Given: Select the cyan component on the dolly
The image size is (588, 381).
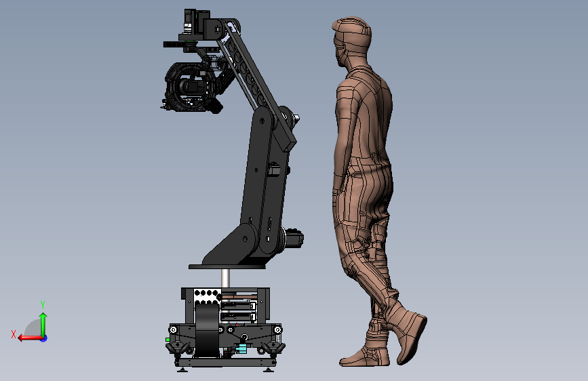Looking at the screenshot, I should pyautogui.click(x=243, y=348).
